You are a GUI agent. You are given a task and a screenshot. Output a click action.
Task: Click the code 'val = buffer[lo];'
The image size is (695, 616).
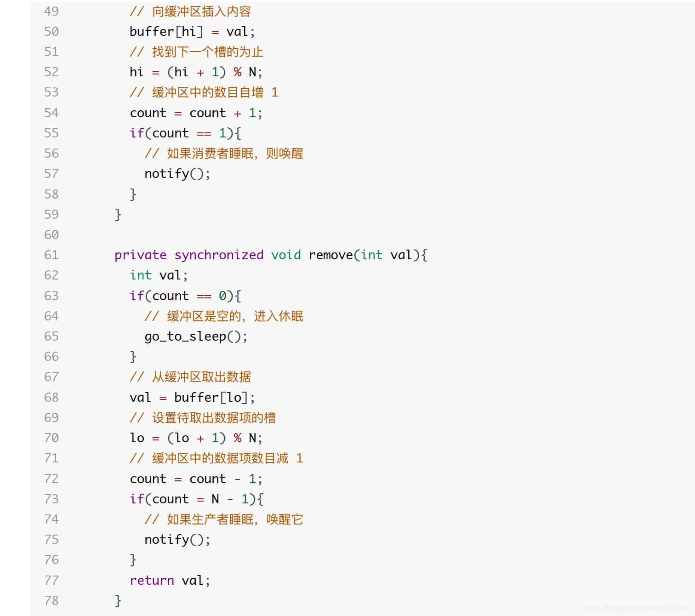coord(192,397)
